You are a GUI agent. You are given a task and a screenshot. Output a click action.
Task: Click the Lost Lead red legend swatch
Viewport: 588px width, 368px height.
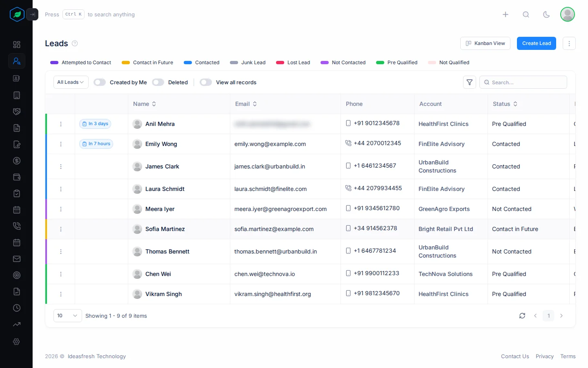280,63
